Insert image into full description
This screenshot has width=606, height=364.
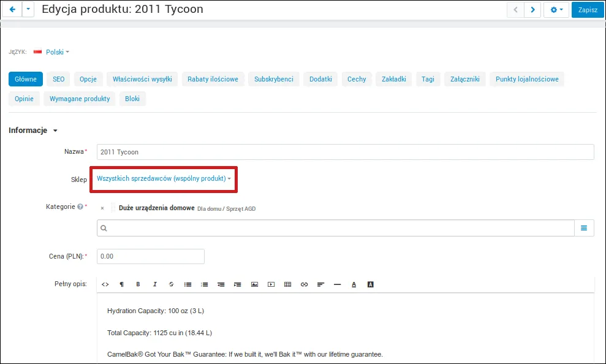pos(254,284)
